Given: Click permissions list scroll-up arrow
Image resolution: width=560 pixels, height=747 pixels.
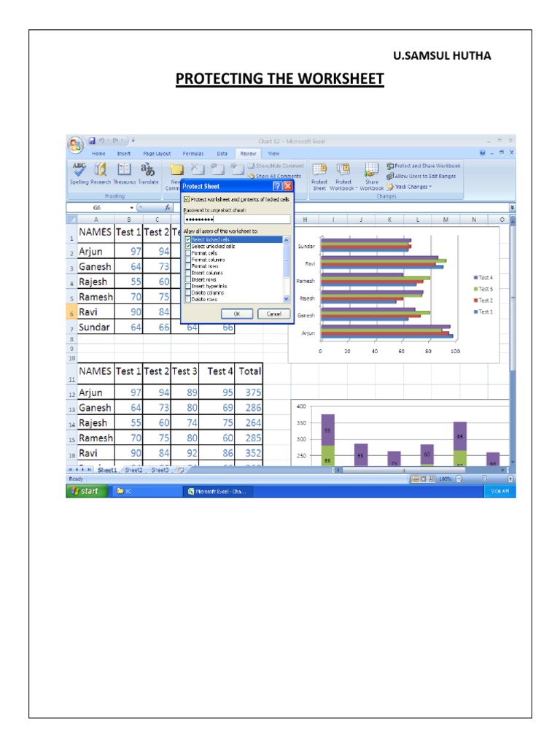Looking at the screenshot, I should (286, 241).
